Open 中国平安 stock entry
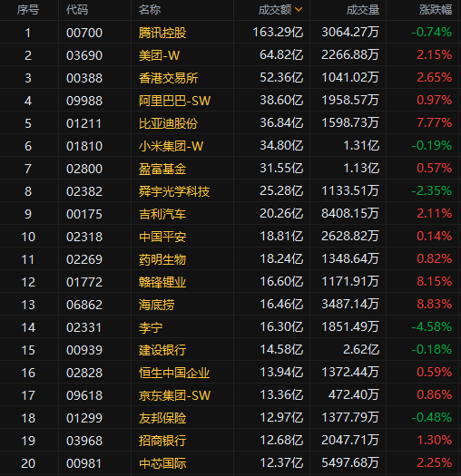 pyautogui.click(x=162, y=237)
